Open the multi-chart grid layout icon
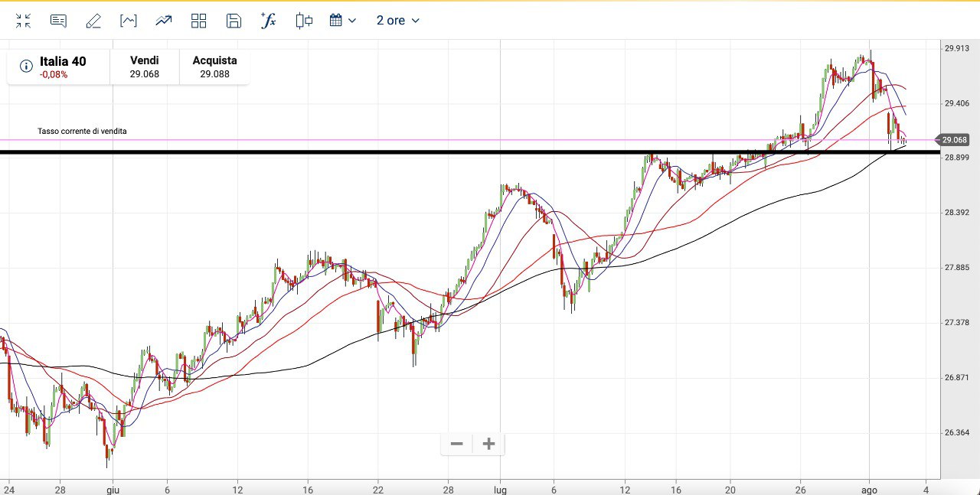 tap(199, 21)
